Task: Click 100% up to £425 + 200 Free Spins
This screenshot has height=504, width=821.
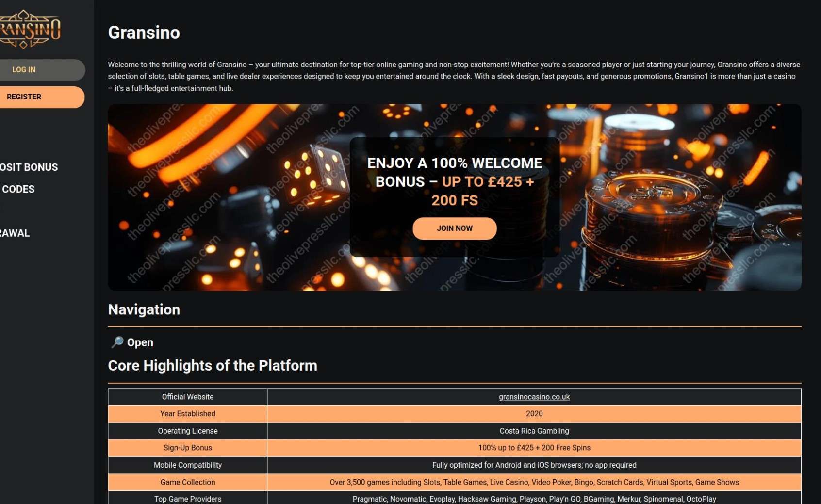Action: [534, 448]
